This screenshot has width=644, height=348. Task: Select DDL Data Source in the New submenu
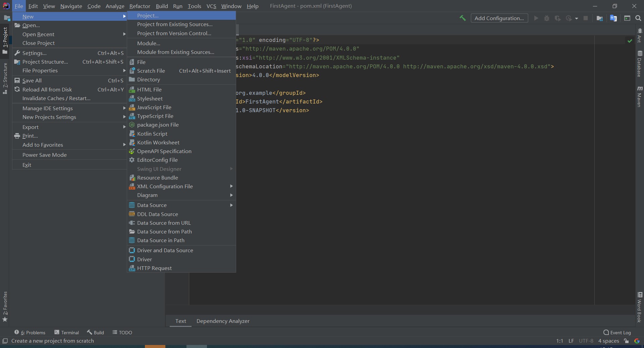click(x=181, y=214)
